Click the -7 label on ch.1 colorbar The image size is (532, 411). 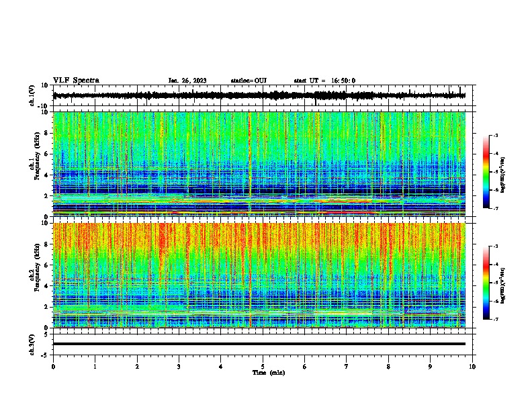[x=495, y=208]
